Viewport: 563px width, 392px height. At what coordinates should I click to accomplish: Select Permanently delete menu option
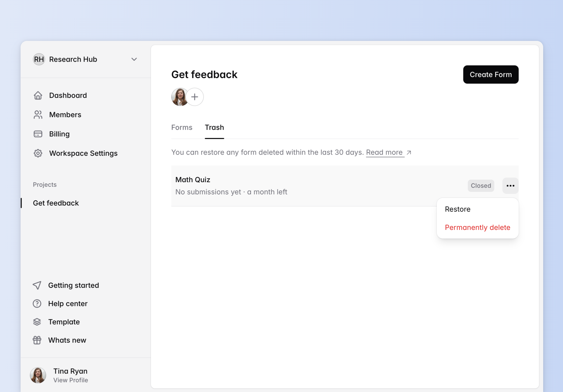tap(477, 227)
